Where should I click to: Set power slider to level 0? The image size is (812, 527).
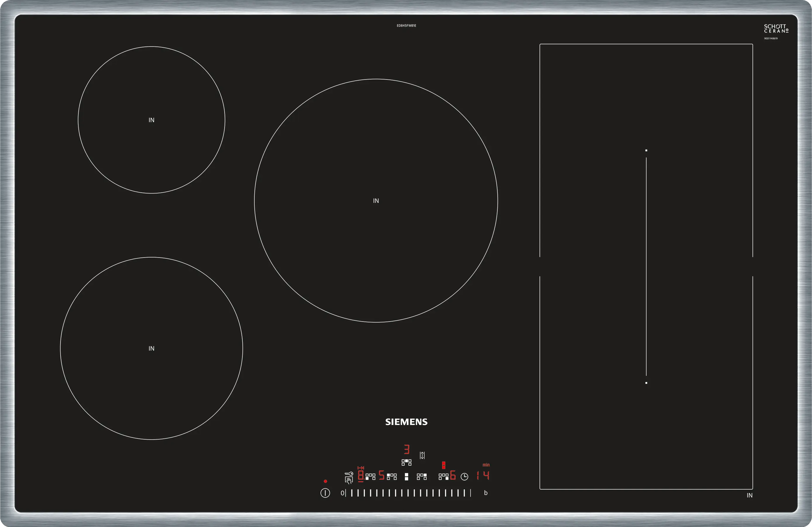(x=342, y=493)
